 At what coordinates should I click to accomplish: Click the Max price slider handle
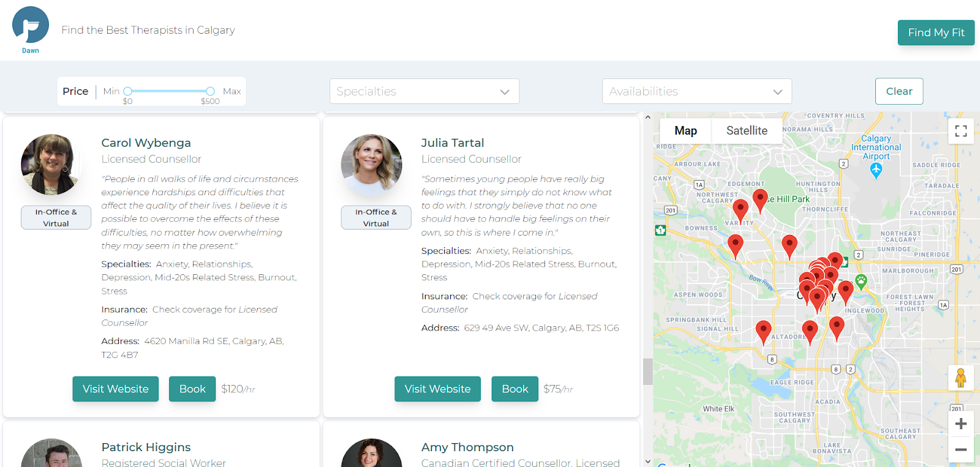coord(210,91)
